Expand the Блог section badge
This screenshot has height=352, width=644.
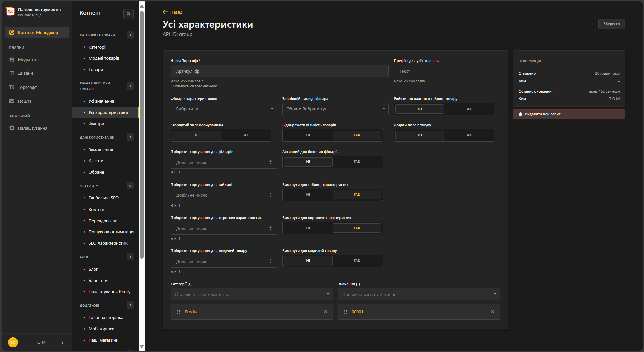[130, 257]
